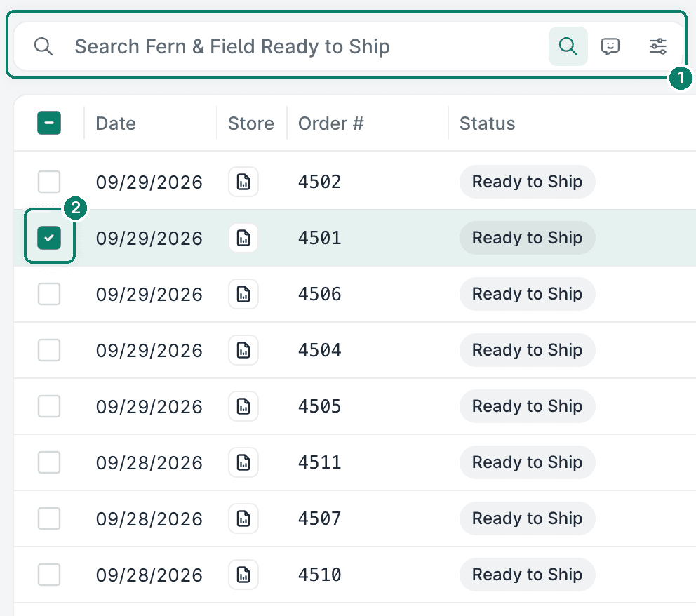Click the Ready to Ship badge for order 4511
The width and height of the screenshot is (696, 616).
click(527, 462)
